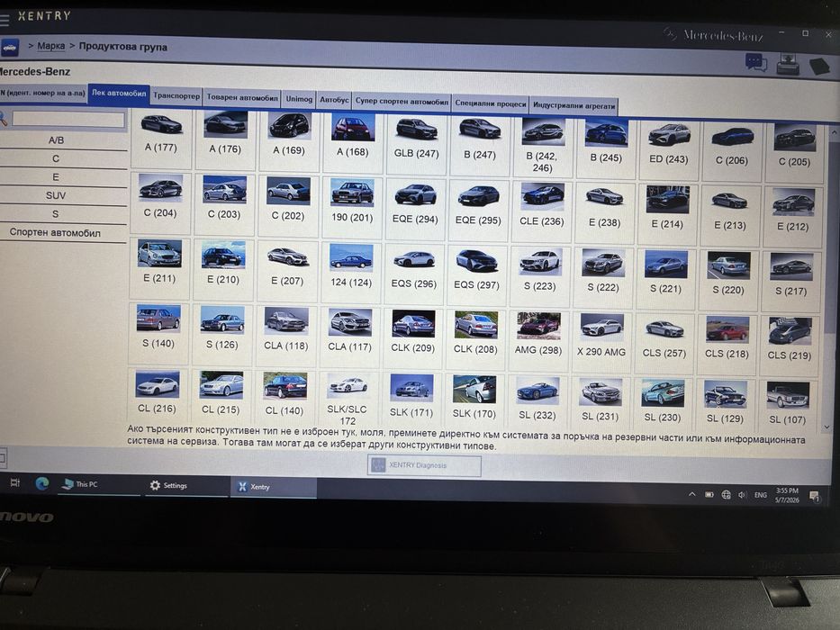The width and height of the screenshot is (840, 630).
Task: Open volume control in system tray
Action: [x=742, y=495]
